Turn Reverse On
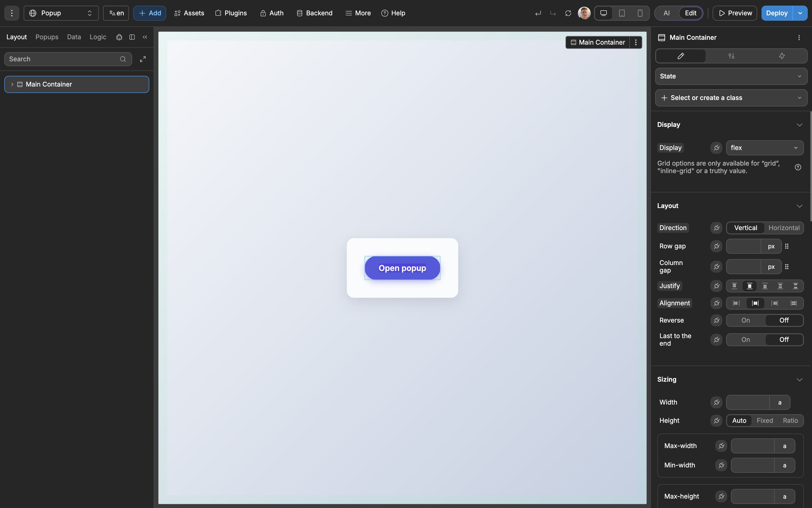This screenshot has width=812, height=508. 746,320
